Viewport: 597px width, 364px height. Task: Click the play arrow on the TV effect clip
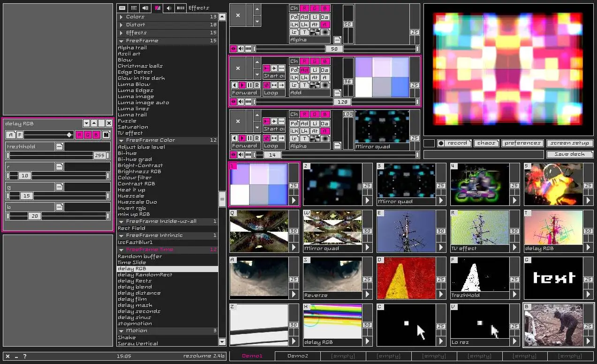click(514, 247)
